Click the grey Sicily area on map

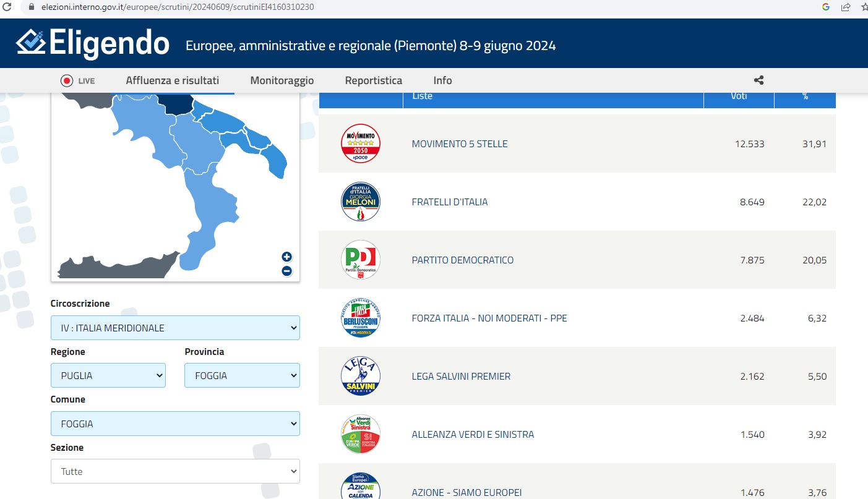pyautogui.click(x=118, y=265)
